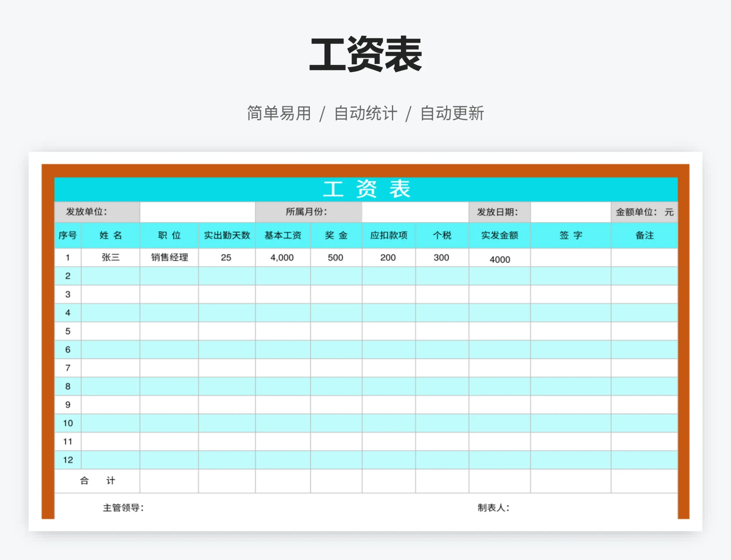Image resolution: width=731 pixels, height=560 pixels.
Task: Click the 4,000 basic salary cell
Action: click(x=283, y=257)
